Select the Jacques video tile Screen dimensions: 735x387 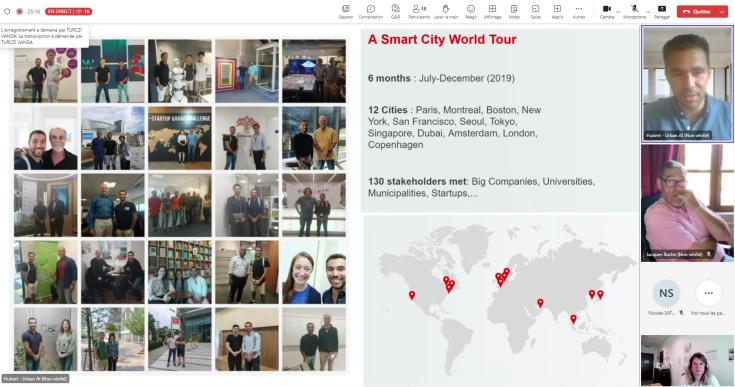687,203
